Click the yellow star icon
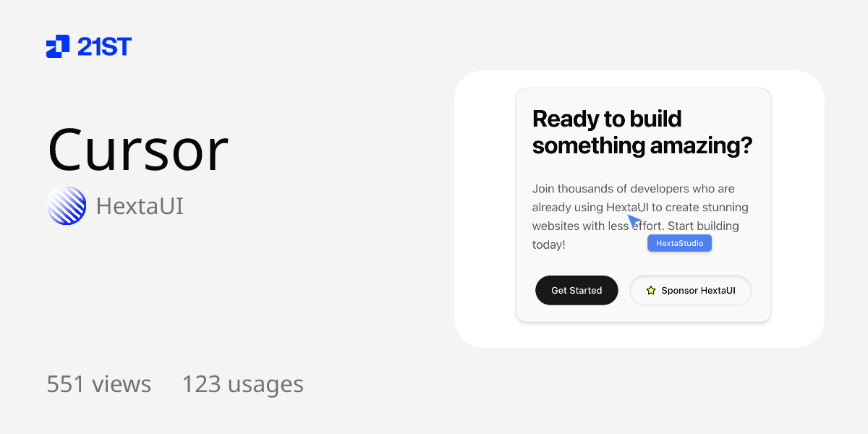Viewport: 868px width, 434px height. click(x=650, y=290)
